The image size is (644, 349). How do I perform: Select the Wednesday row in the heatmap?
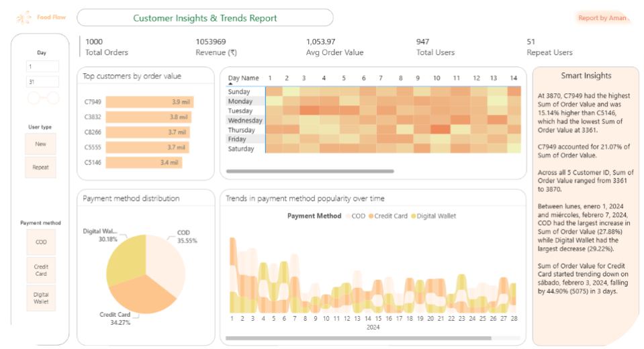[x=242, y=120]
